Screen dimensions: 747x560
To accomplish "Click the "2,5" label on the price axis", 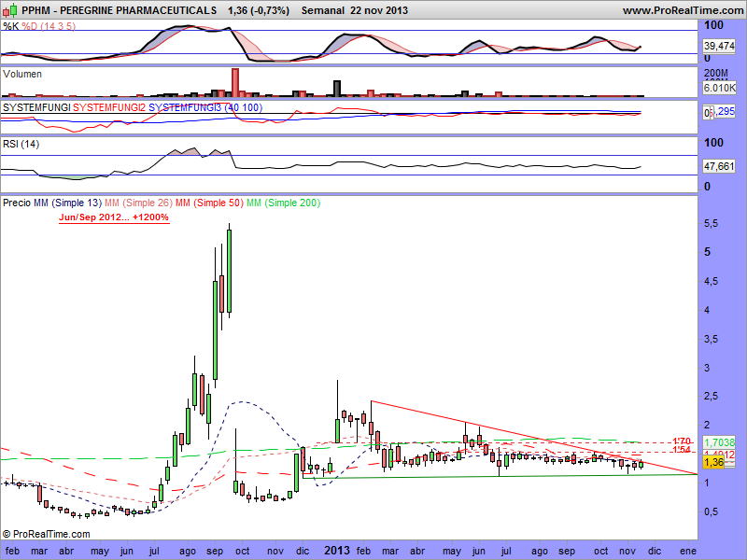I will point(711,396).
